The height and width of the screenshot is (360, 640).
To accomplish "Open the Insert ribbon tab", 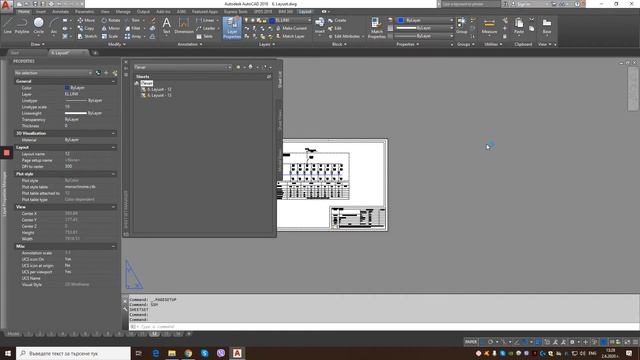I will (41, 11).
